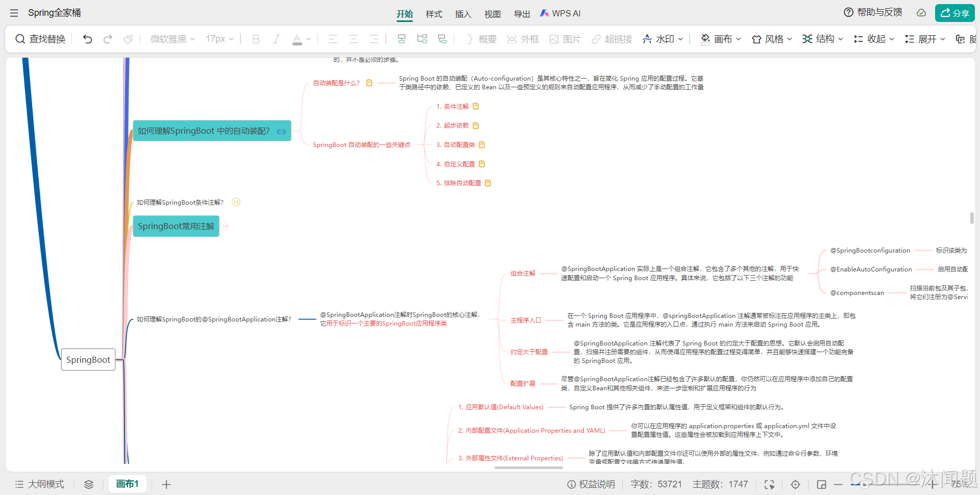Switch to 开始 tab
980x495 pixels.
click(x=405, y=14)
